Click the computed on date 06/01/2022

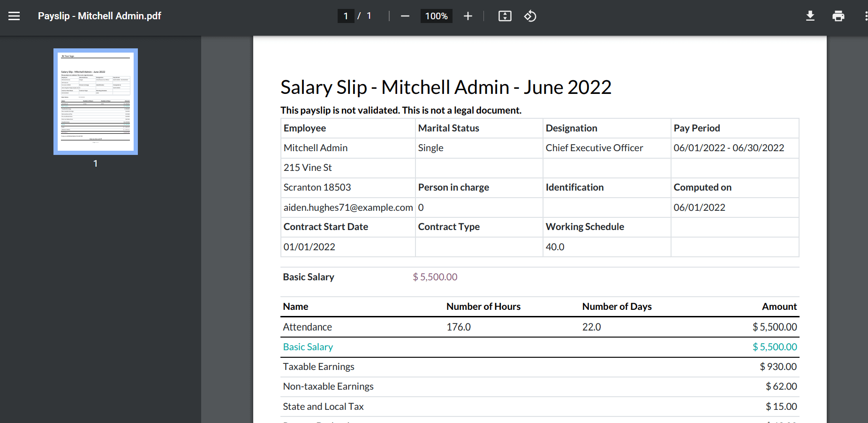point(699,208)
